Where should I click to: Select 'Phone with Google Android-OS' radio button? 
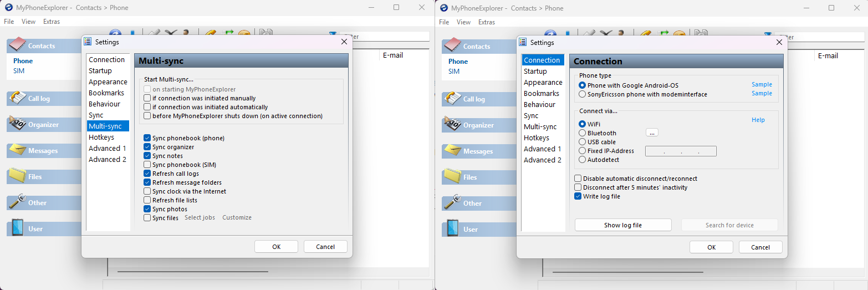(582, 85)
